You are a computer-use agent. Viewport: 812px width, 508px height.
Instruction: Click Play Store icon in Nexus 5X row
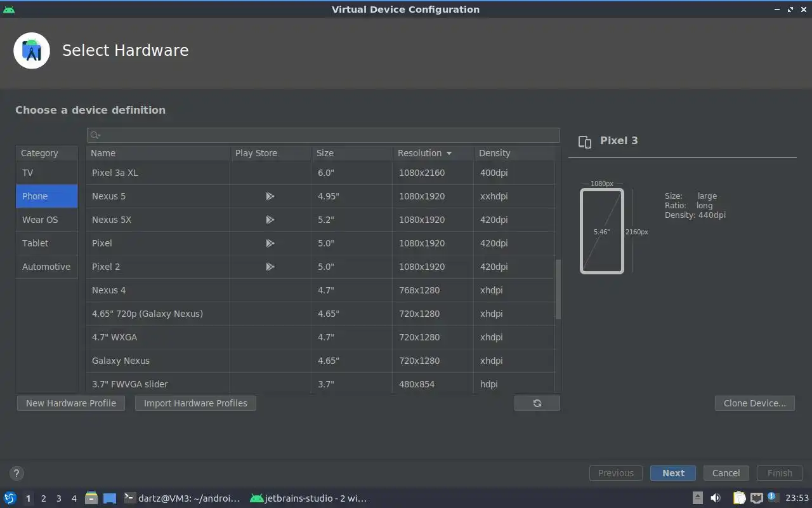[270, 220]
